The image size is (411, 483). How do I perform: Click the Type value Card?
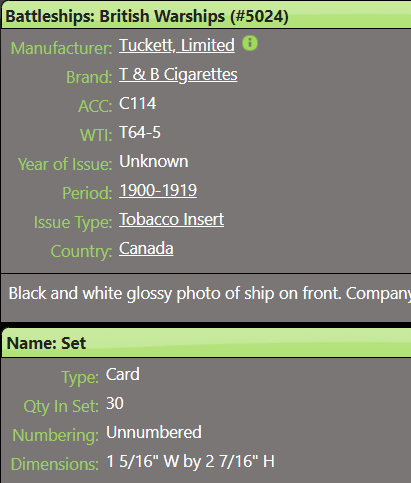123,375
